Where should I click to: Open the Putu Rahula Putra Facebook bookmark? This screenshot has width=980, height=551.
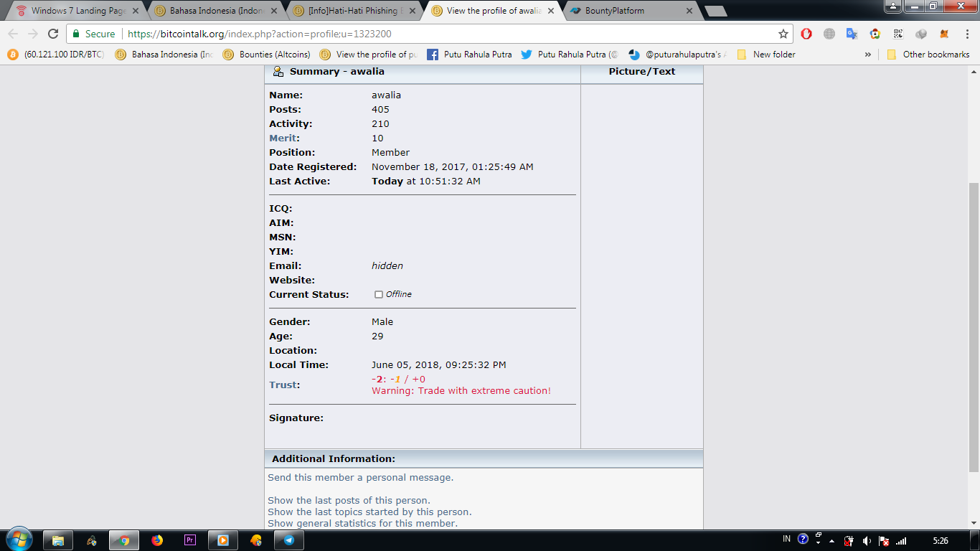point(469,55)
